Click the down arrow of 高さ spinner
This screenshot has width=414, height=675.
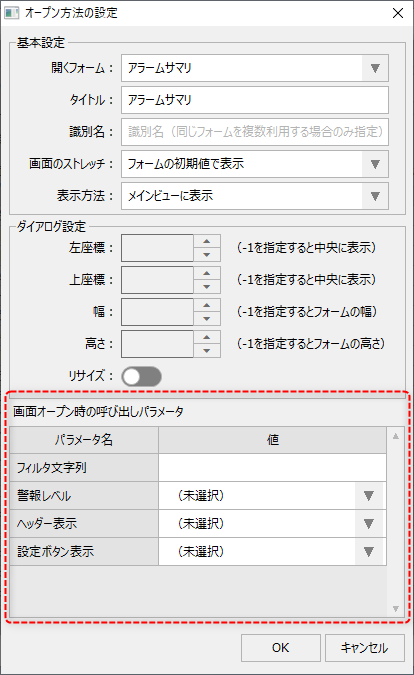[x=207, y=351]
